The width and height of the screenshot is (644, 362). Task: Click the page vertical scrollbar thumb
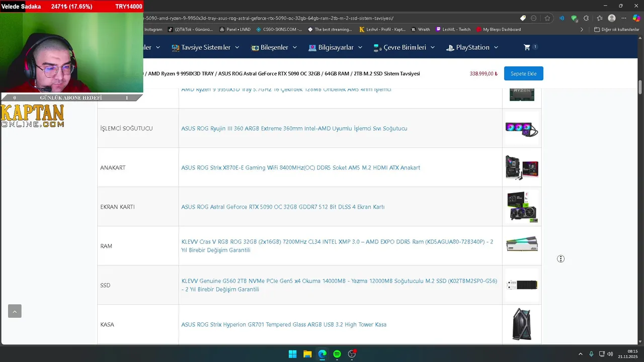[640, 86]
